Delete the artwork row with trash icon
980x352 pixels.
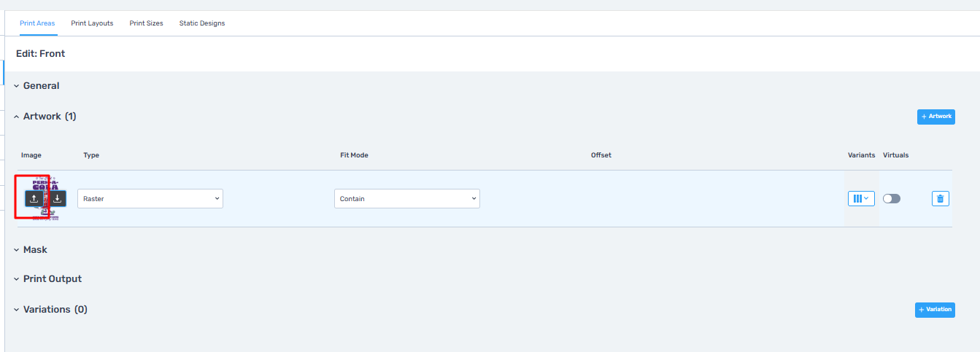(940, 198)
